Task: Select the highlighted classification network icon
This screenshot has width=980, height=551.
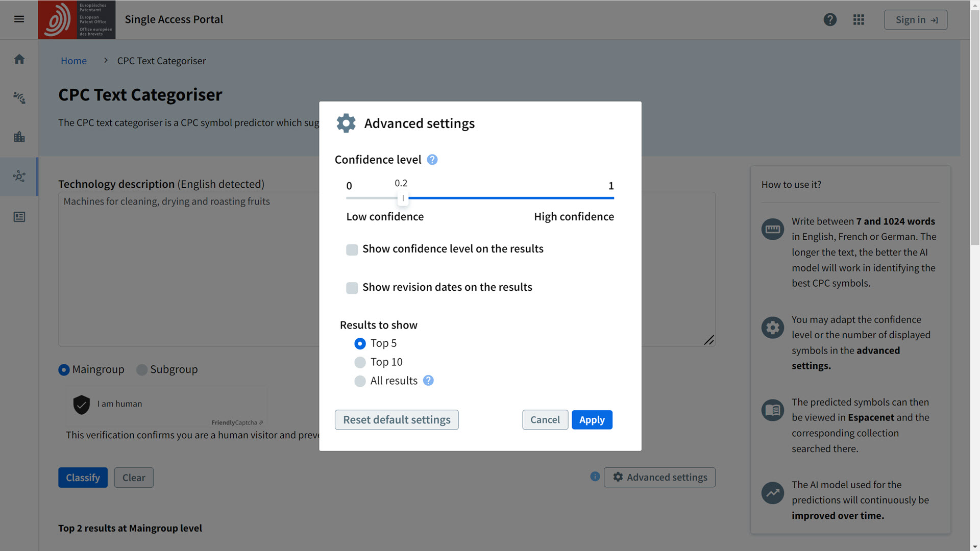Action: click(x=19, y=176)
